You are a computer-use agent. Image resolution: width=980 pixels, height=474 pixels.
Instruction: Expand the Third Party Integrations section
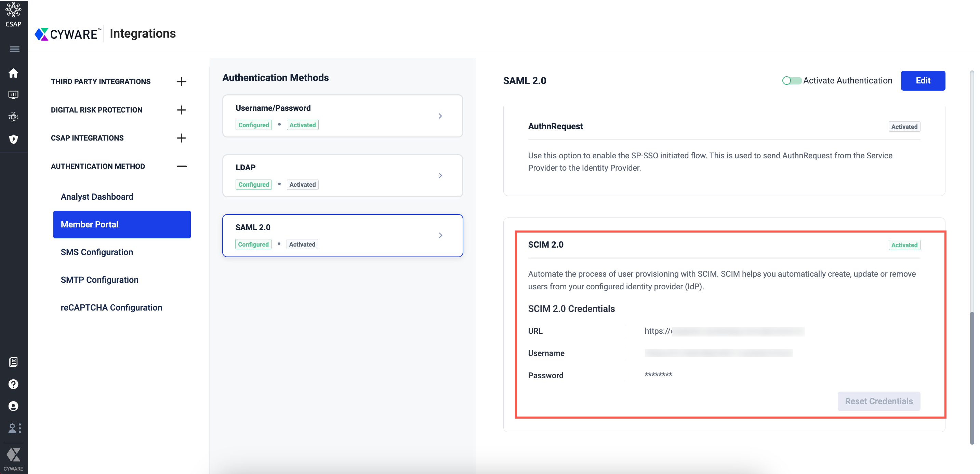click(x=182, y=81)
